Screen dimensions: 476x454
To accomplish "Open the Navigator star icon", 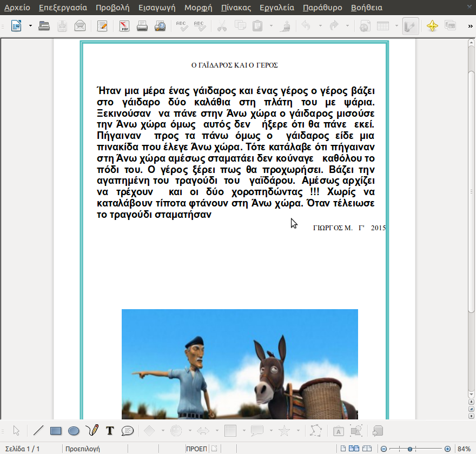I will click(432, 26).
